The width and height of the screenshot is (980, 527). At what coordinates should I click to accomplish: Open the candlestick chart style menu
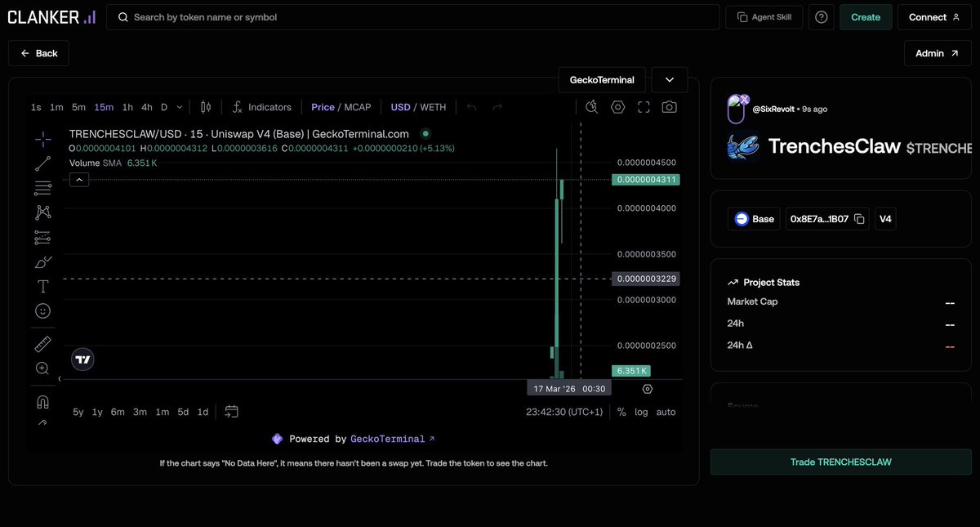(206, 107)
